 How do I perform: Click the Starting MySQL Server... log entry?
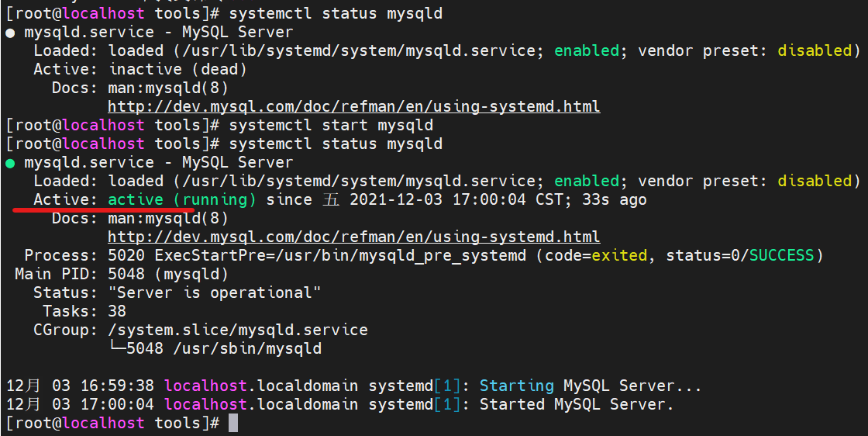(x=590, y=386)
